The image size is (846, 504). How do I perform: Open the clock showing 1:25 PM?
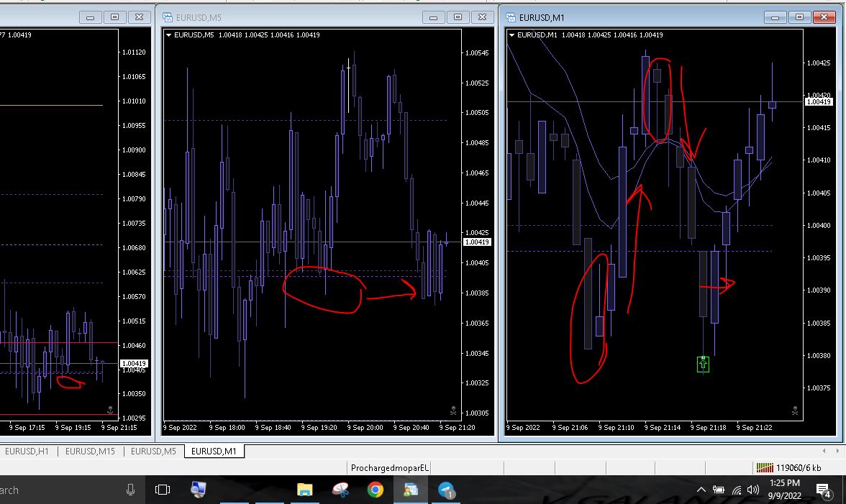(784, 489)
